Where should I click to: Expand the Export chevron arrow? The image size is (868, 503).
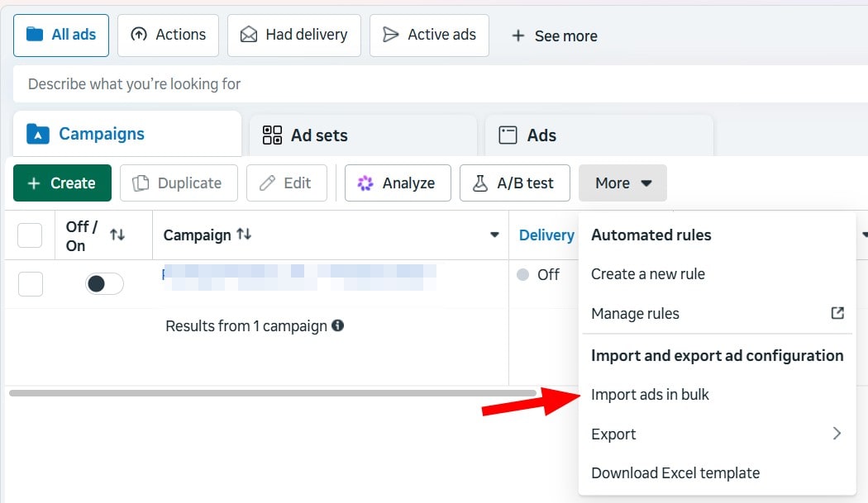coord(837,434)
